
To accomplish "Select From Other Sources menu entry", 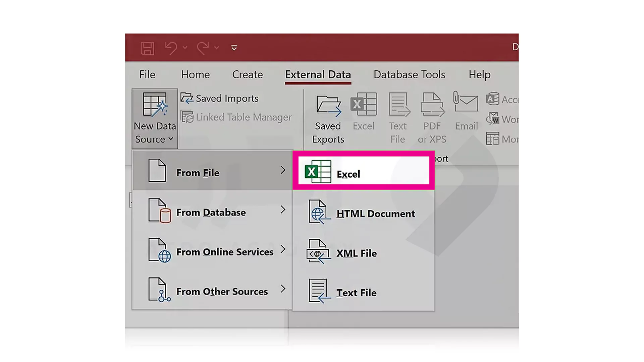I will click(212, 289).
